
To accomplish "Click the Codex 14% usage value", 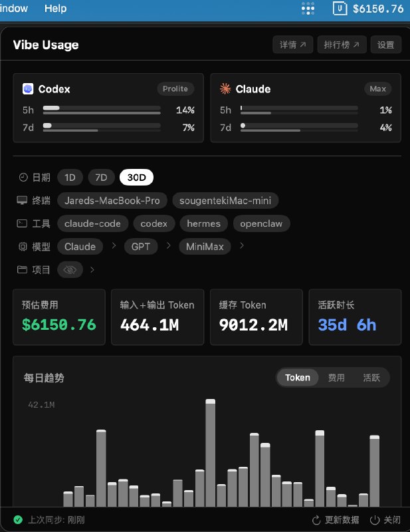I will [185, 110].
